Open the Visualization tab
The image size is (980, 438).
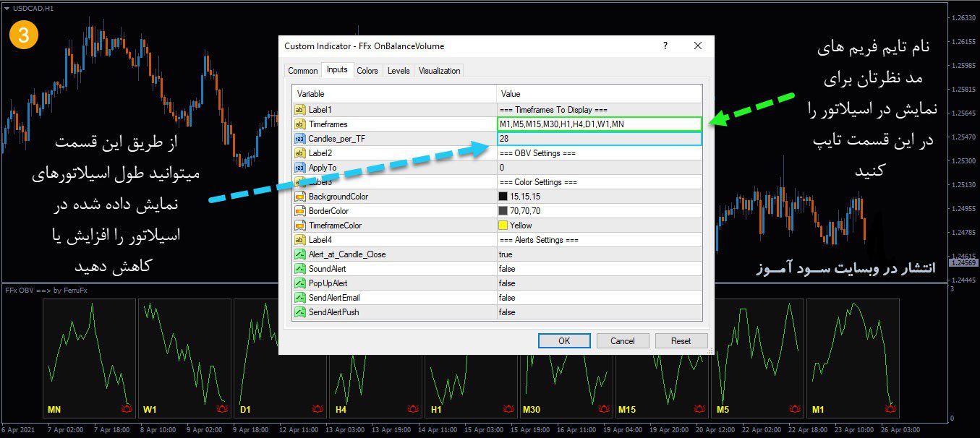pyautogui.click(x=439, y=71)
